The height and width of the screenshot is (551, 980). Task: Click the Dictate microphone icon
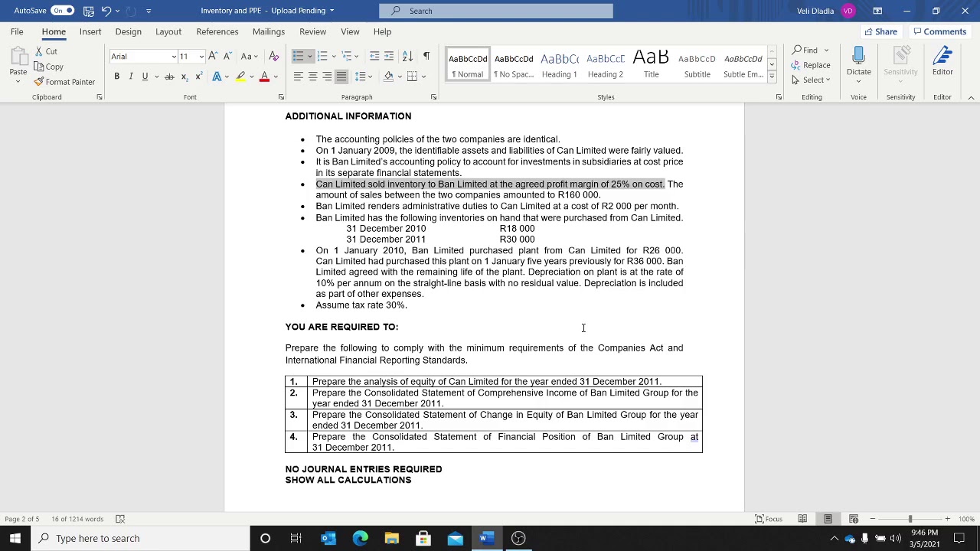[x=858, y=57]
